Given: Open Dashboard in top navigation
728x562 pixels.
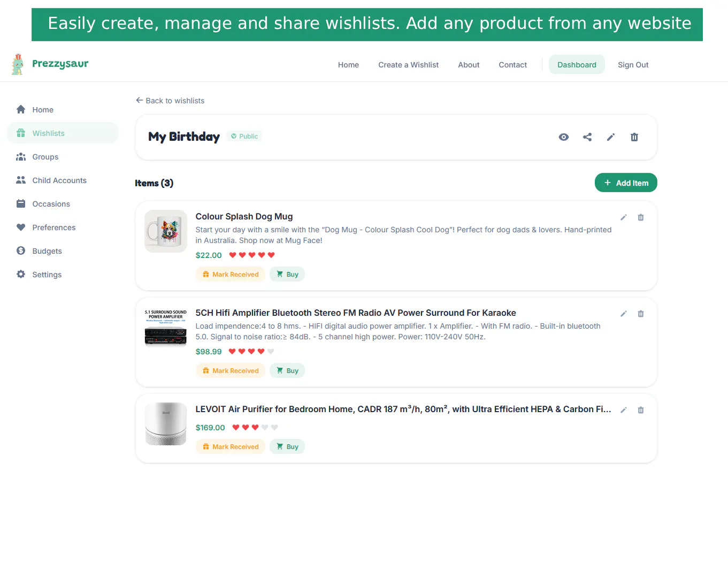Looking at the screenshot, I should point(577,64).
